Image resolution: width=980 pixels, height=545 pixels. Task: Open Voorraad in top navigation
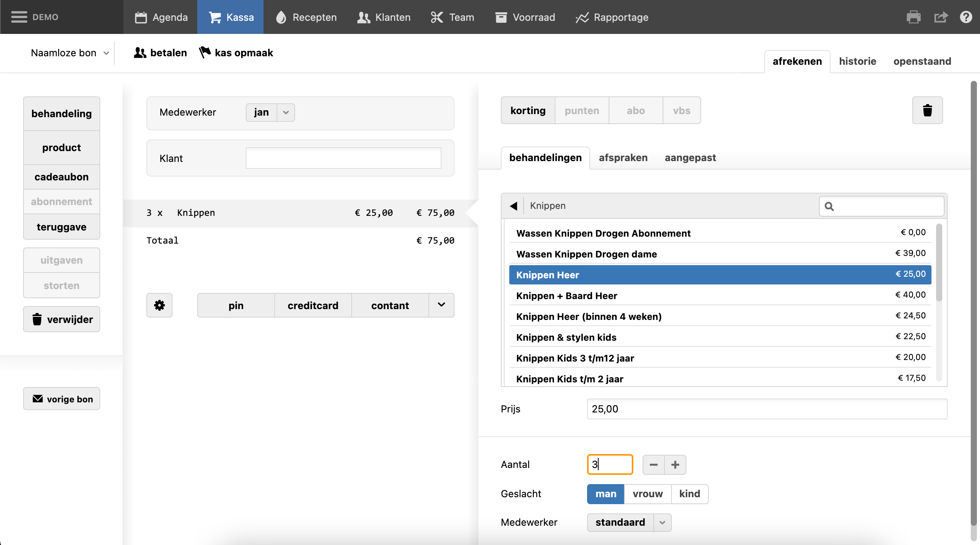click(525, 17)
